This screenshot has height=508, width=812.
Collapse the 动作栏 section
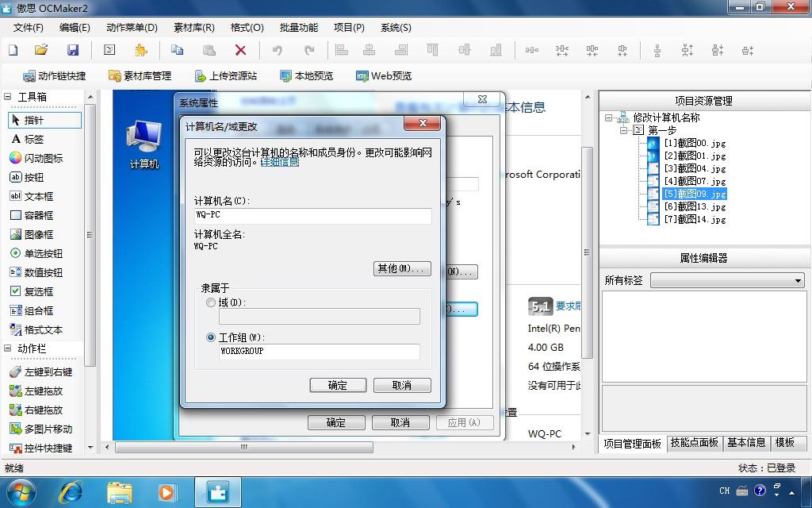point(8,348)
